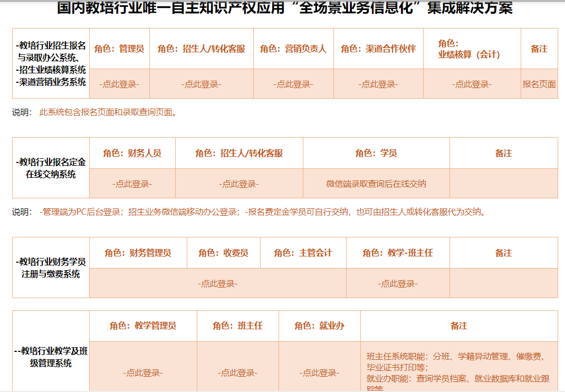
Task: 点击备注列中的 报名页面 文字
Action: click(x=539, y=83)
